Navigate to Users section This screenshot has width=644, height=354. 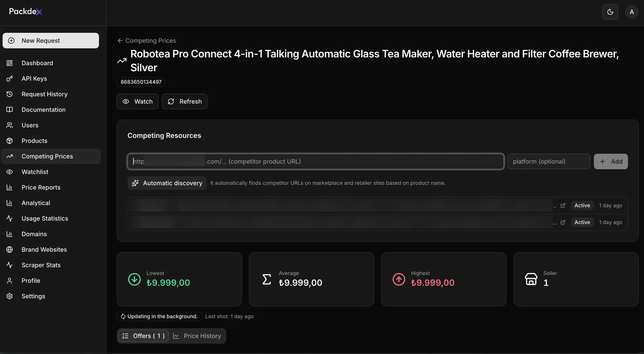51,125
